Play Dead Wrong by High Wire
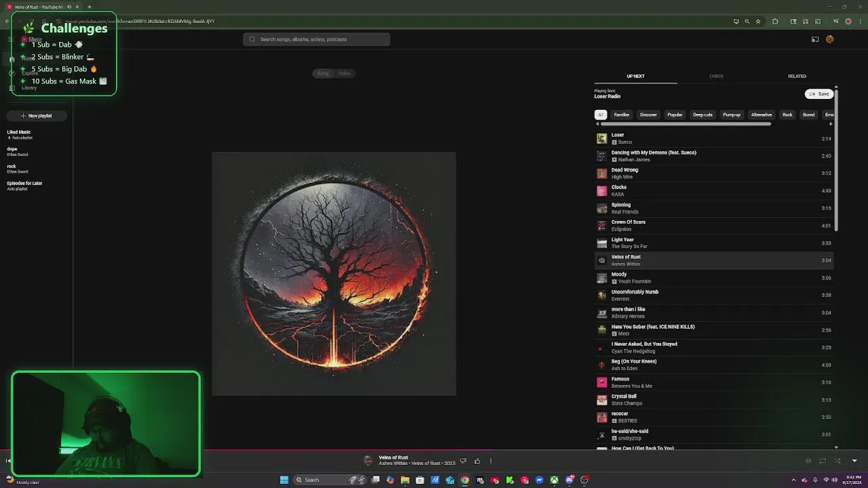The image size is (868, 488). [x=713, y=173]
